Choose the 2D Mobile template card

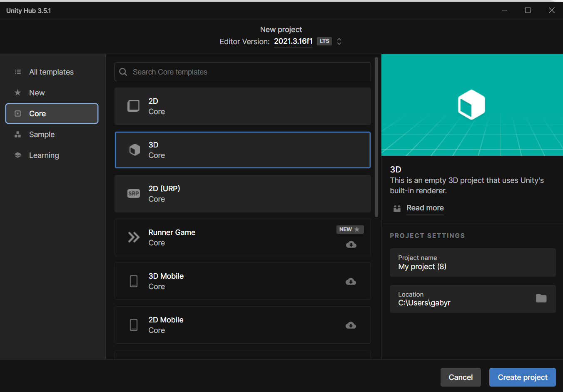pos(243,325)
